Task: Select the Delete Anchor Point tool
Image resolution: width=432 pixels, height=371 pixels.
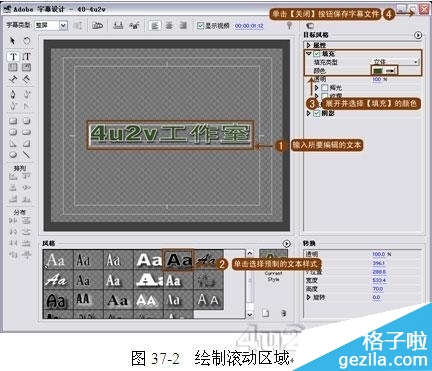Action: (x=13, y=106)
